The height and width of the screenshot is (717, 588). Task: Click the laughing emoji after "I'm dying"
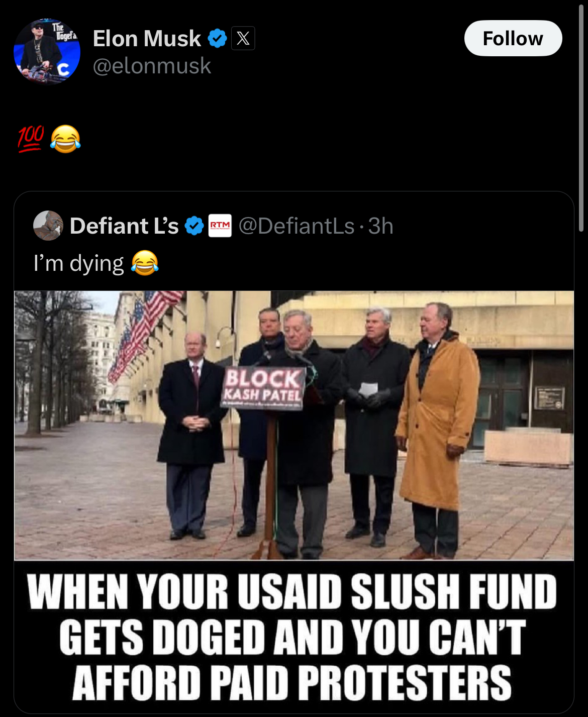pos(145,263)
